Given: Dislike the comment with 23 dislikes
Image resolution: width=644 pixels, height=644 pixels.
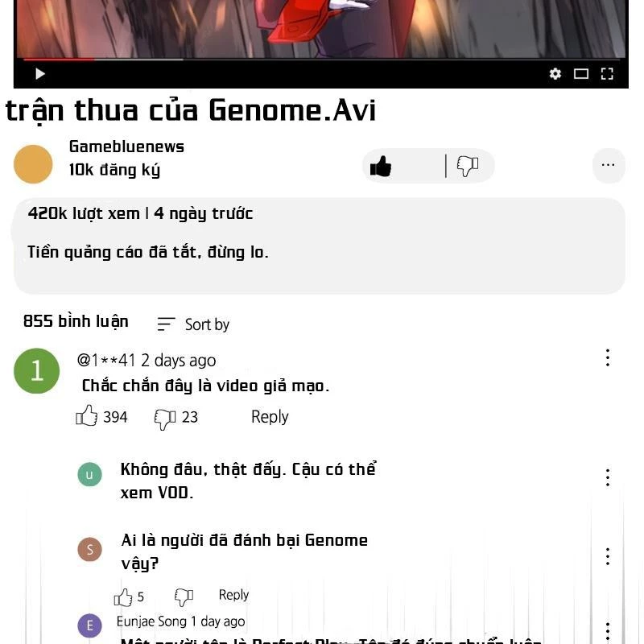Looking at the screenshot, I should (x=165, y=419).
